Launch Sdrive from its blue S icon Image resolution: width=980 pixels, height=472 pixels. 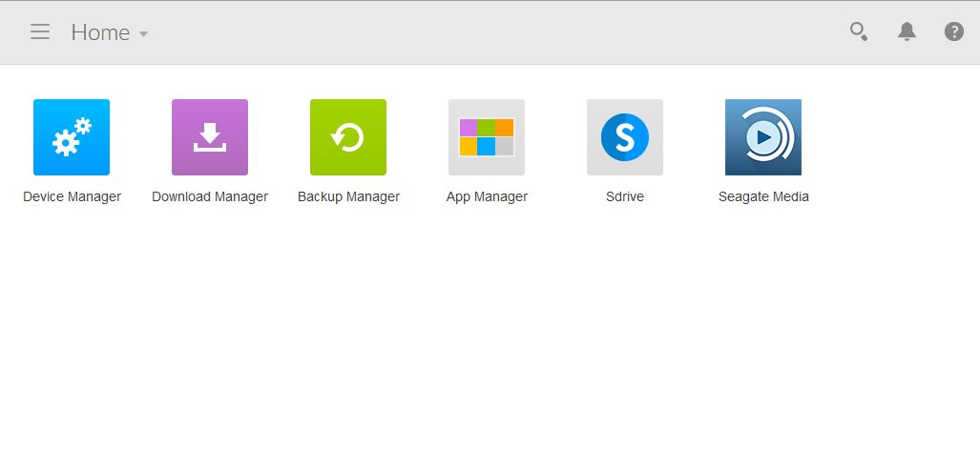(625, 137)
